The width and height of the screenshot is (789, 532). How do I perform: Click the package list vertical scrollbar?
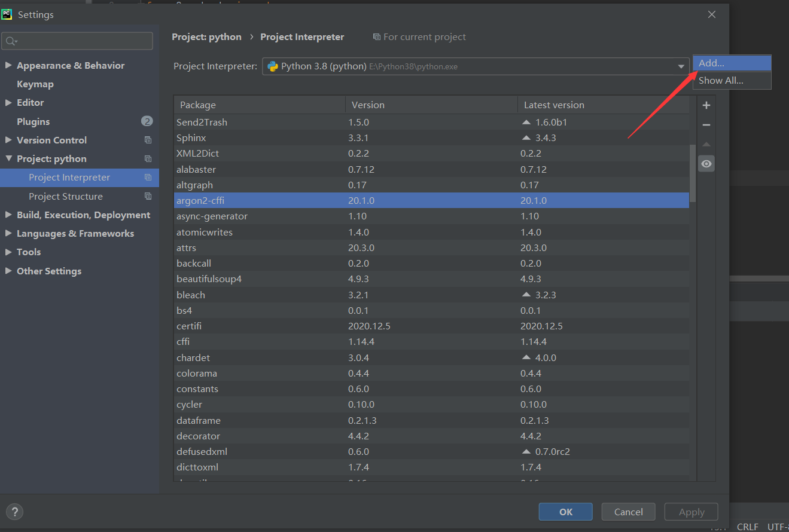(693, 174)
